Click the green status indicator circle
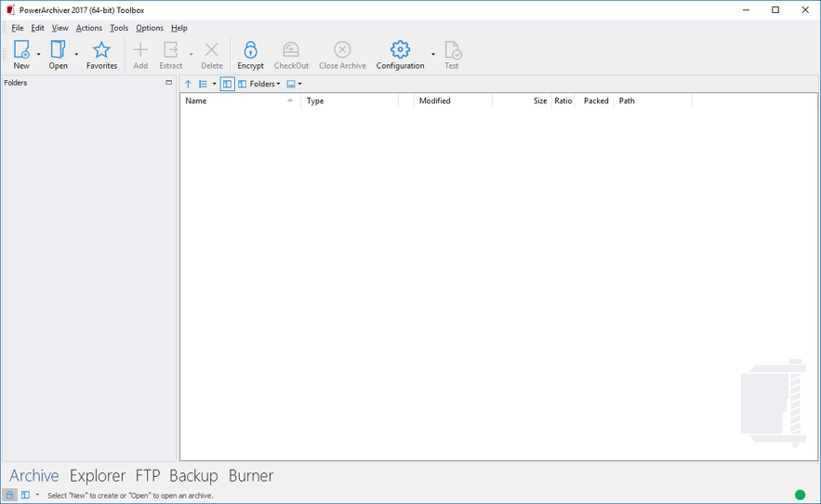821x504 pixels. pyautogui.click(x=800, y=495)
